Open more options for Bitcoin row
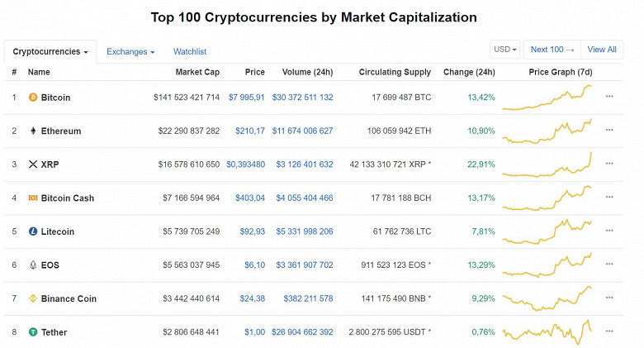644x348 pixels. tap(609, 97)
